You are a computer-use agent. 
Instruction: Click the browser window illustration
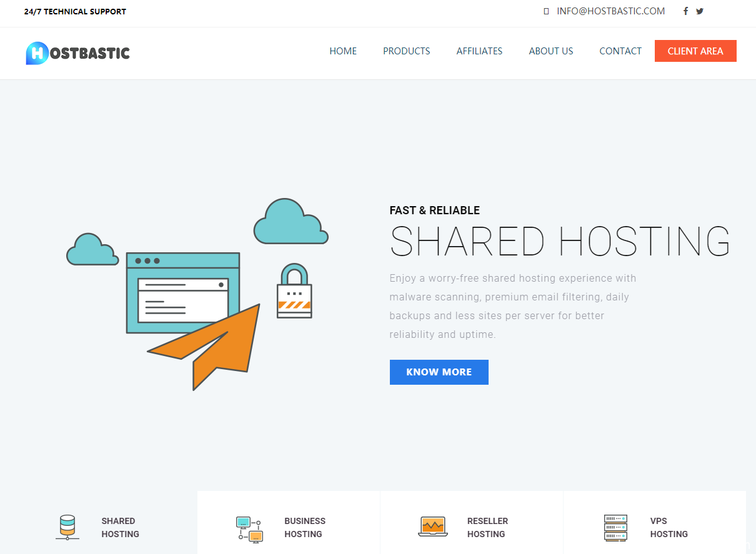182,292
